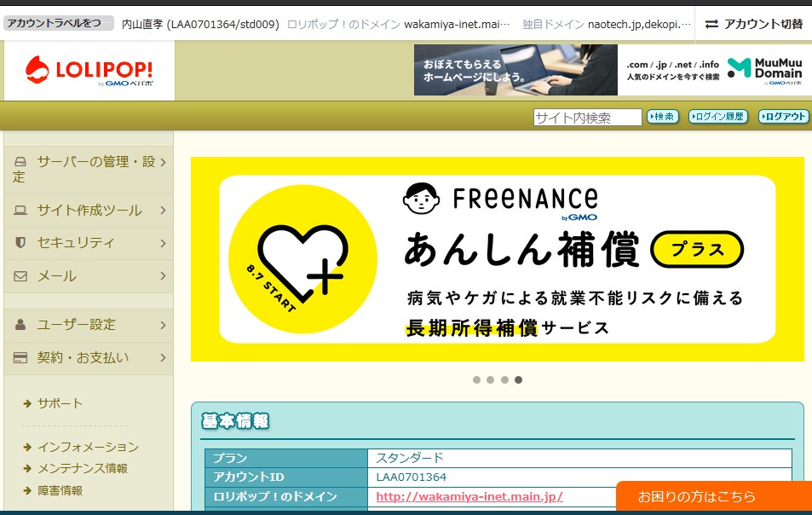Screen dimensions: 812x515
Task: Click アカウント切替 button
Action: click(x=753, y=24)
